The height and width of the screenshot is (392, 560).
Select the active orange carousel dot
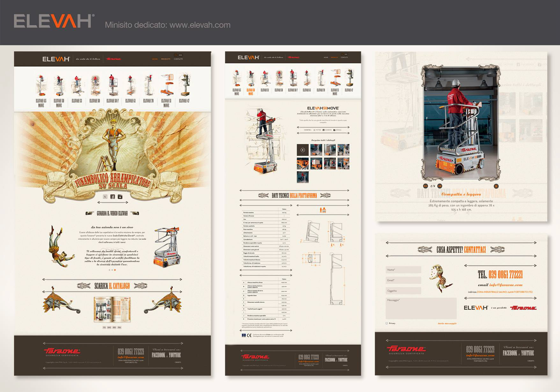[115, 270]
